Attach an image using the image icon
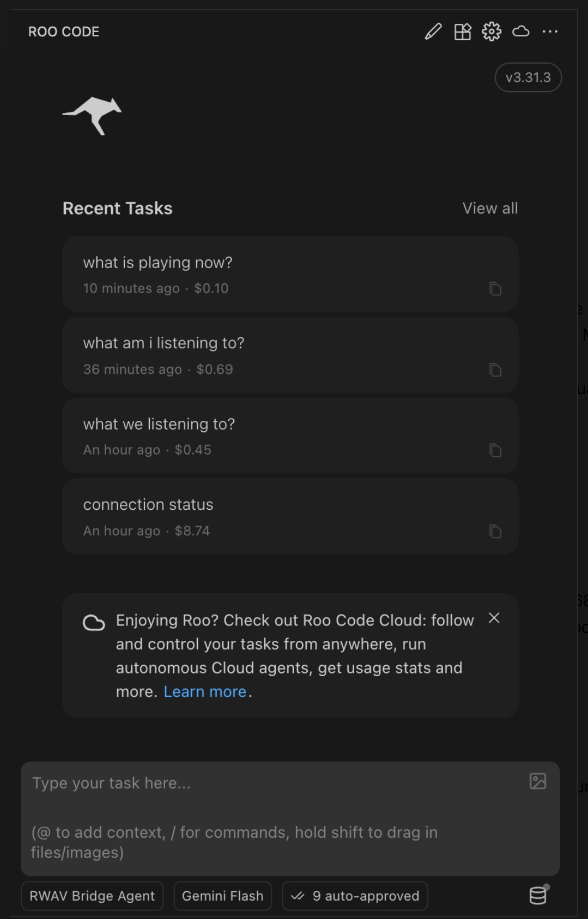588x919 pixels. click(x=538, y=782)
